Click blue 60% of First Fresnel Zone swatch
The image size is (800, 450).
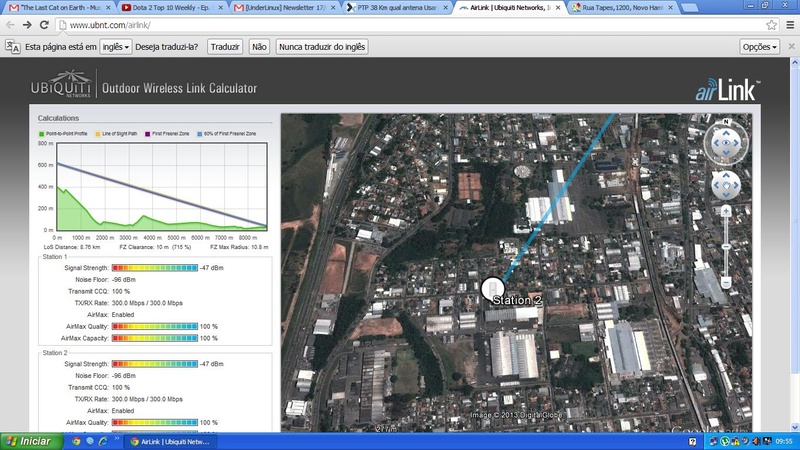point(199,134)
